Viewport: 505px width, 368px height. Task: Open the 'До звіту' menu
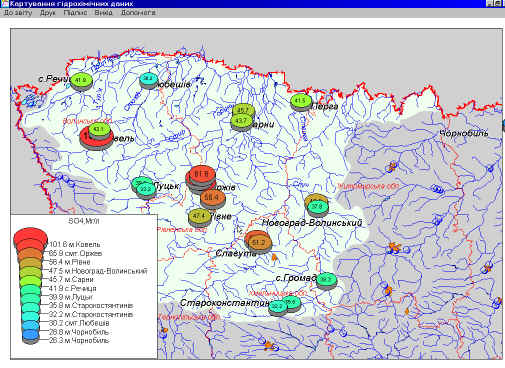pyautogui.click(x=17, y=13)
